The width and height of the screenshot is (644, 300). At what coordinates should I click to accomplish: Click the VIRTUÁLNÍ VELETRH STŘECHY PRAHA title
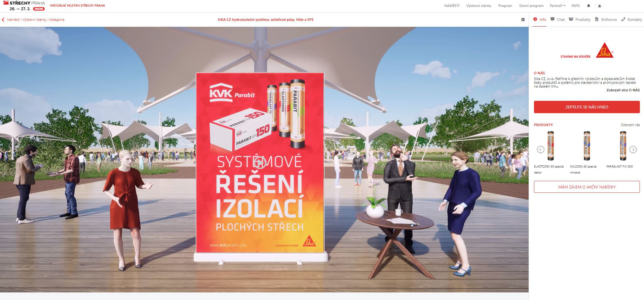[77, 6]
